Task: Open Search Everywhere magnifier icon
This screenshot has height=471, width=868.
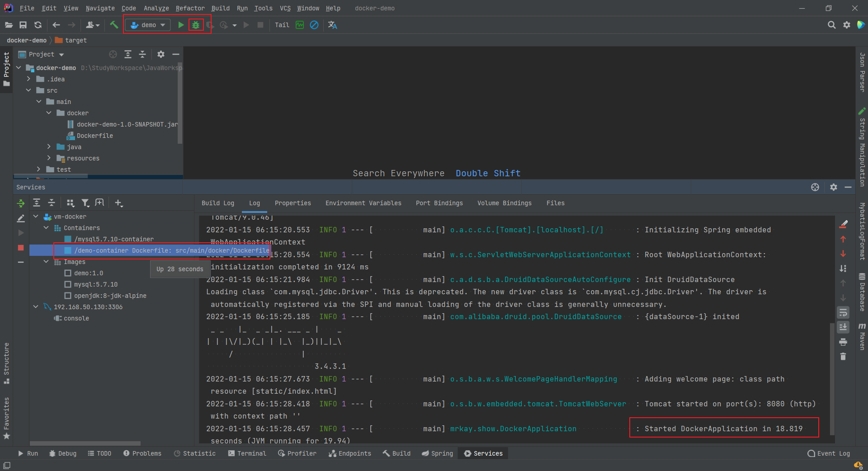Action: coord(831,25)
